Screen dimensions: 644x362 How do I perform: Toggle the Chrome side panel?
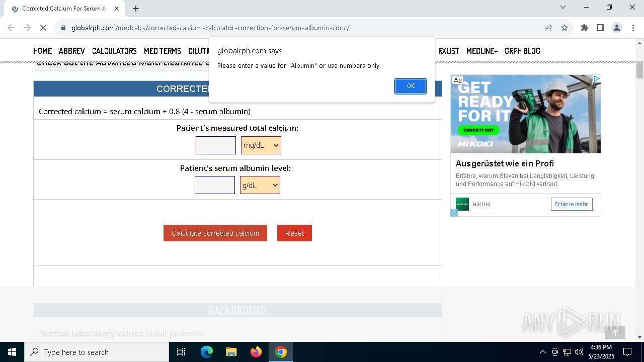pos(601,28)
